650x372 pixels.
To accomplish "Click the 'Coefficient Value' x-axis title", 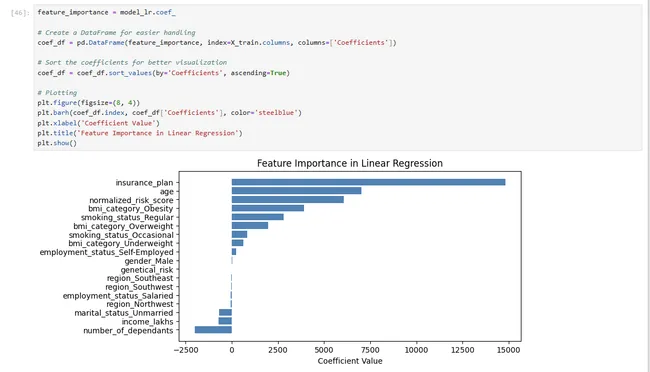I will tap(350, 361).
